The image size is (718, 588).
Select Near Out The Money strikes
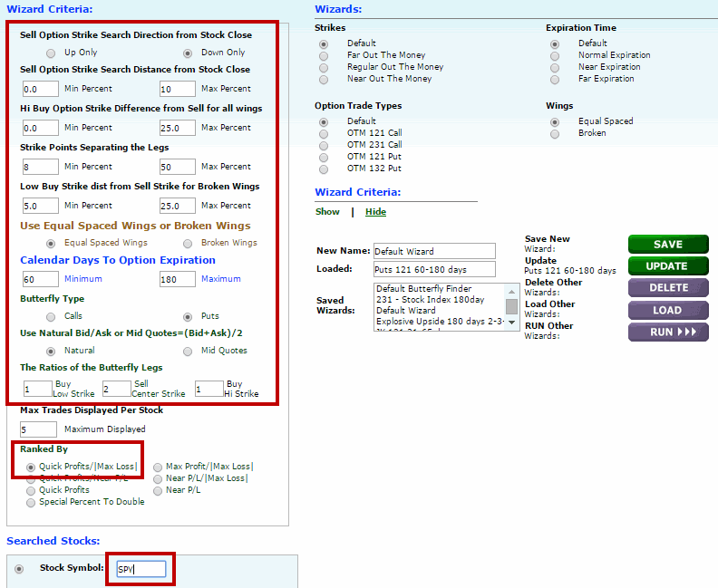click(324, 80)
